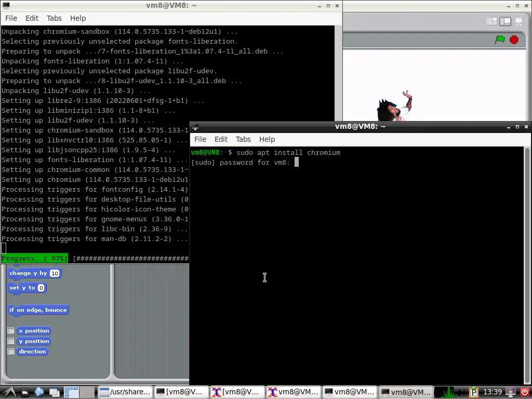Launch the web browser globe icon

(x=39, y=393)
